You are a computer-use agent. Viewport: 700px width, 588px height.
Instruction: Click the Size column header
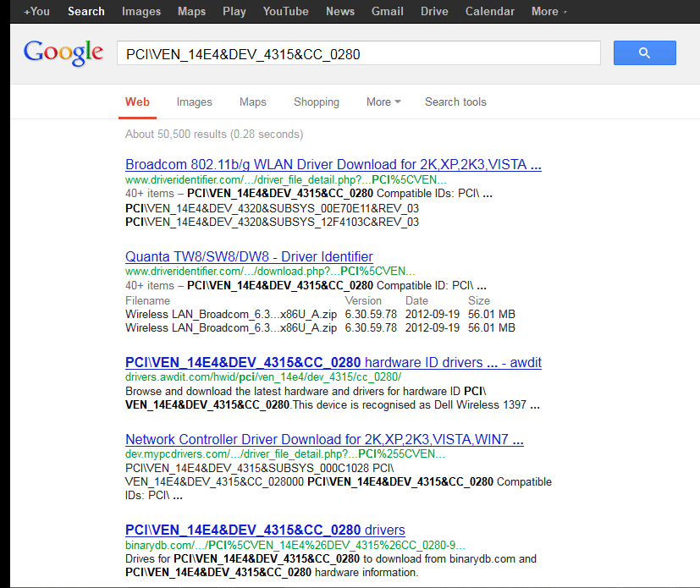pyautogui.click(x=479, y=300)
